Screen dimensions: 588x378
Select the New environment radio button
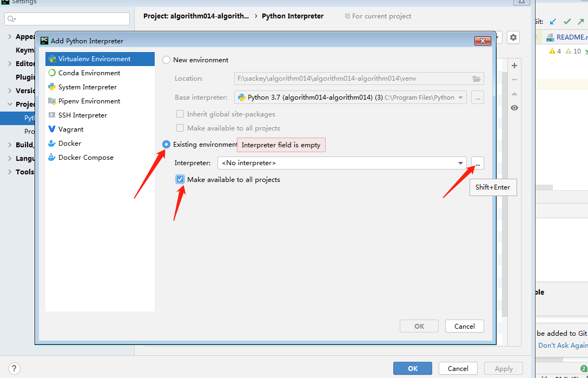tap(166, 60)
